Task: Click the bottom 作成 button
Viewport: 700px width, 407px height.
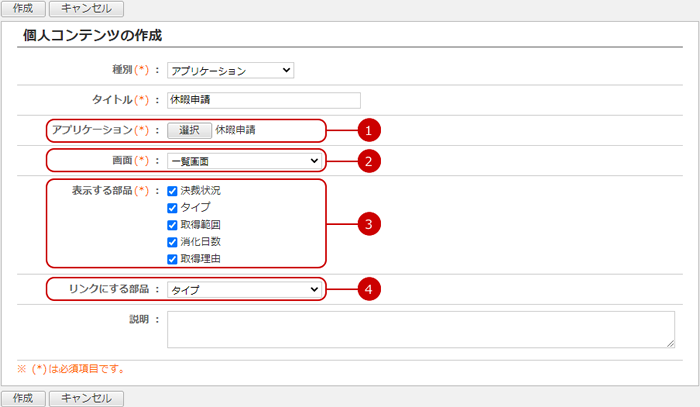Action: pos(23,398)
